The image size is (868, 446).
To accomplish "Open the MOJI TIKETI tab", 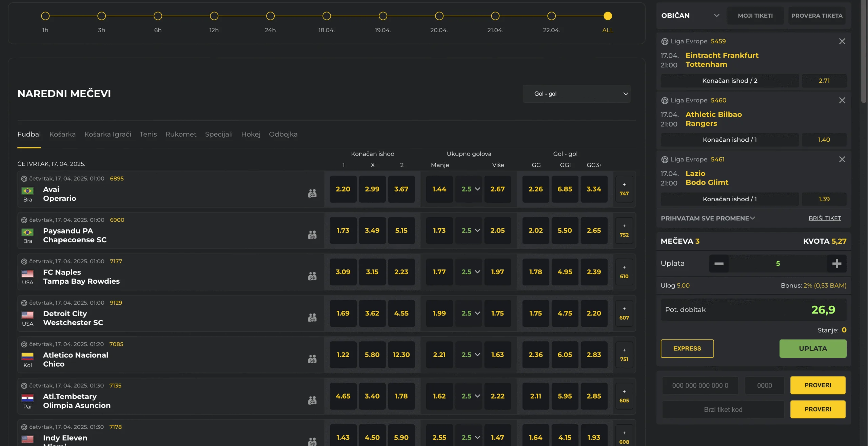I will tap(755, 16).
